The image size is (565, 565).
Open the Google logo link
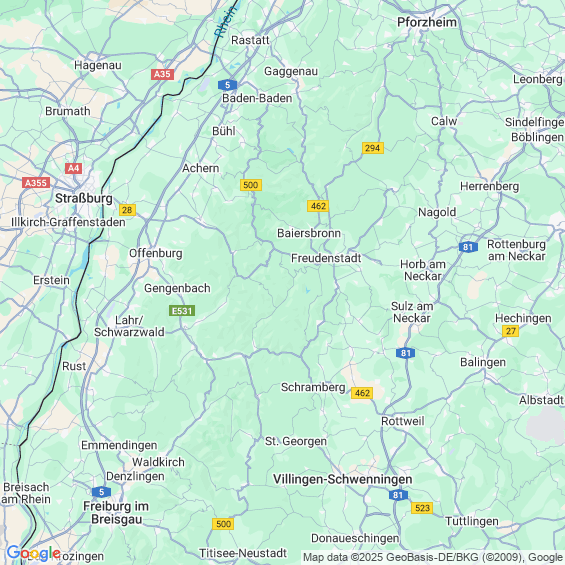(33, 553)
